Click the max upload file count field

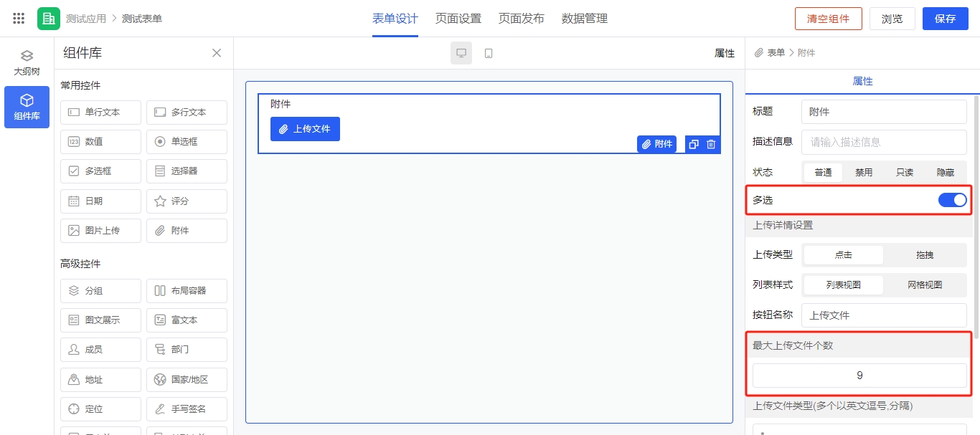coord(859,376)
